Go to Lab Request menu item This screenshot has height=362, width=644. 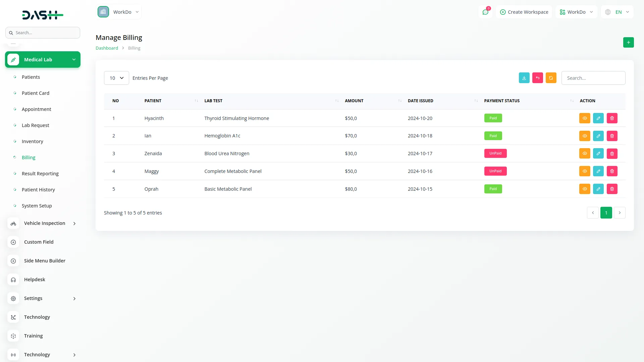[35, 125]
